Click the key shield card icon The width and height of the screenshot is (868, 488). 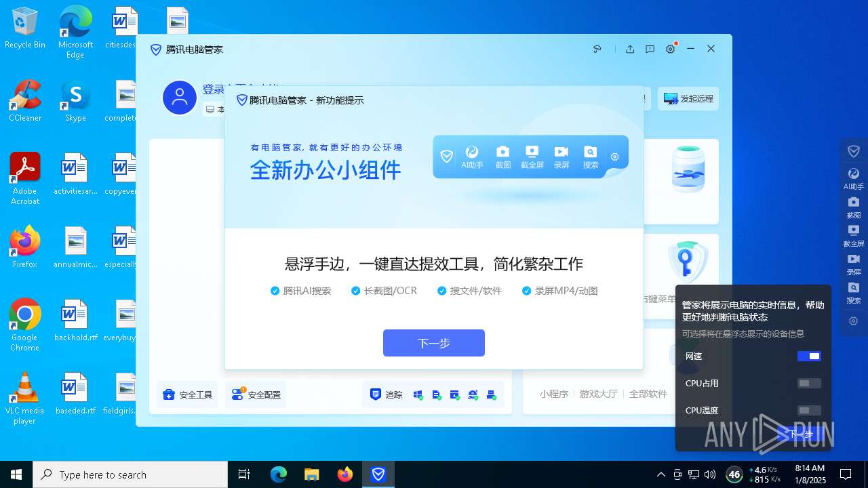[x=688, y=261]
